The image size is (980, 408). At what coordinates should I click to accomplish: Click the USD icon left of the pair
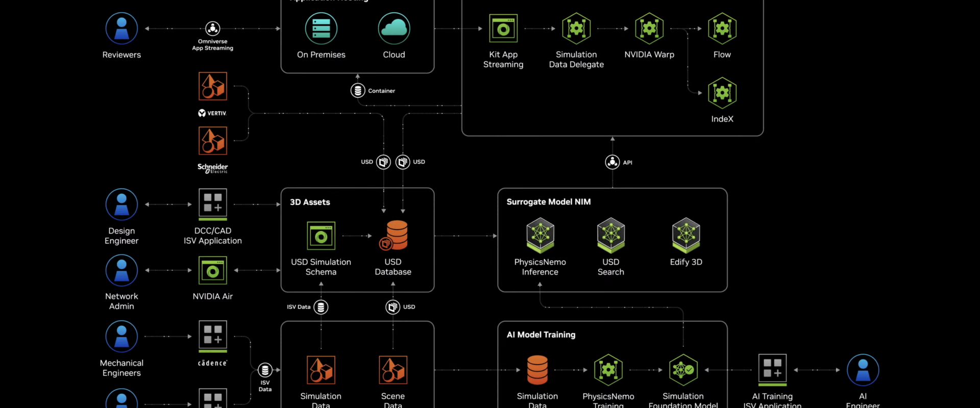[x=383, y=162]
